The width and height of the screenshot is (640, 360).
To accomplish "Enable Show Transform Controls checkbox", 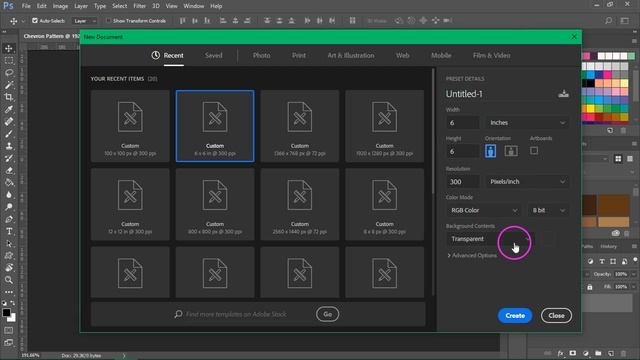I will coord(108,20).
